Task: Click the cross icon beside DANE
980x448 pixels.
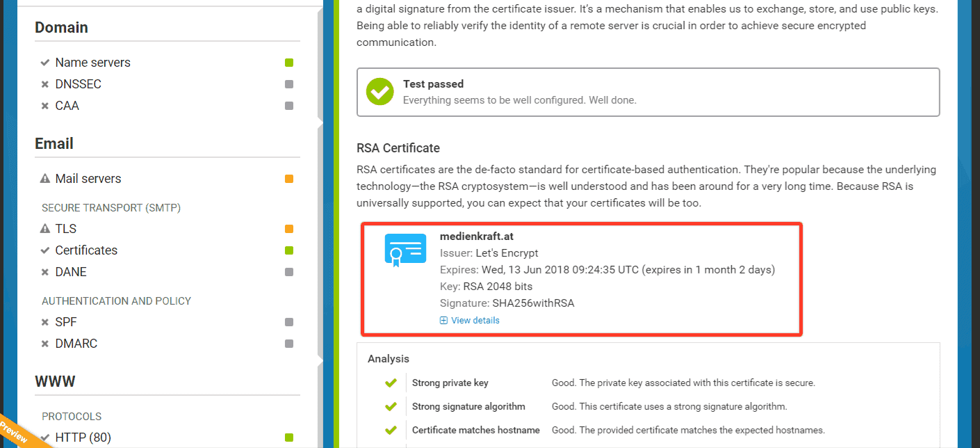Action: pyautogui.click(x=45, y=272)
